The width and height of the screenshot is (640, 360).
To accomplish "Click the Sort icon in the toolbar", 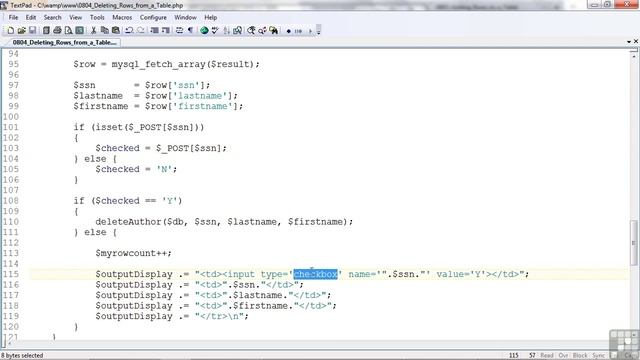I will (227, 31).
